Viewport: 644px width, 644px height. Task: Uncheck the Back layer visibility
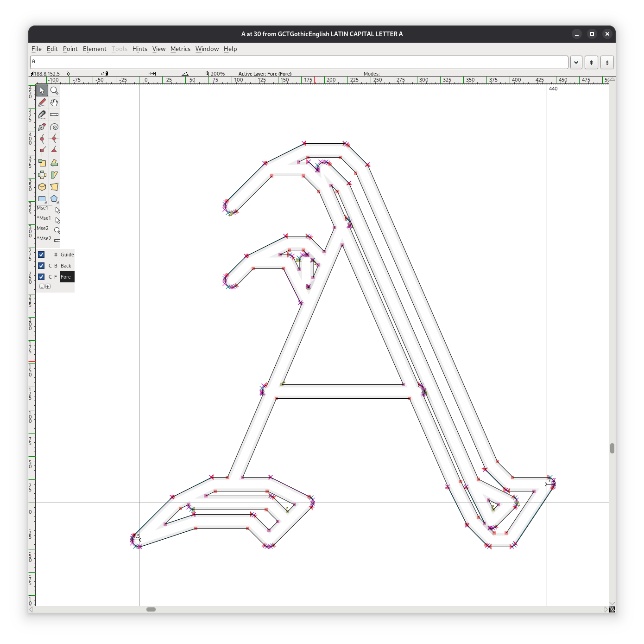(x=41, y=266)
